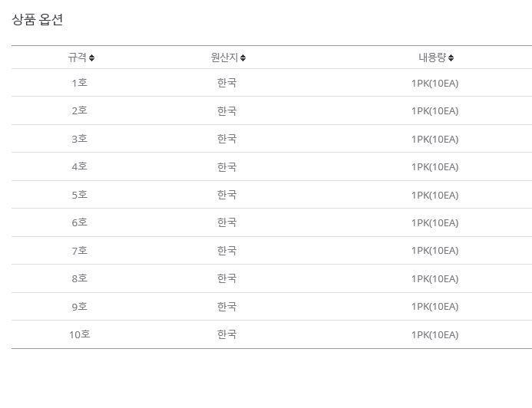The width and height of the screenshot is (532, 408).
Task: Select the 8호 size cell
Action: [80, 278]
